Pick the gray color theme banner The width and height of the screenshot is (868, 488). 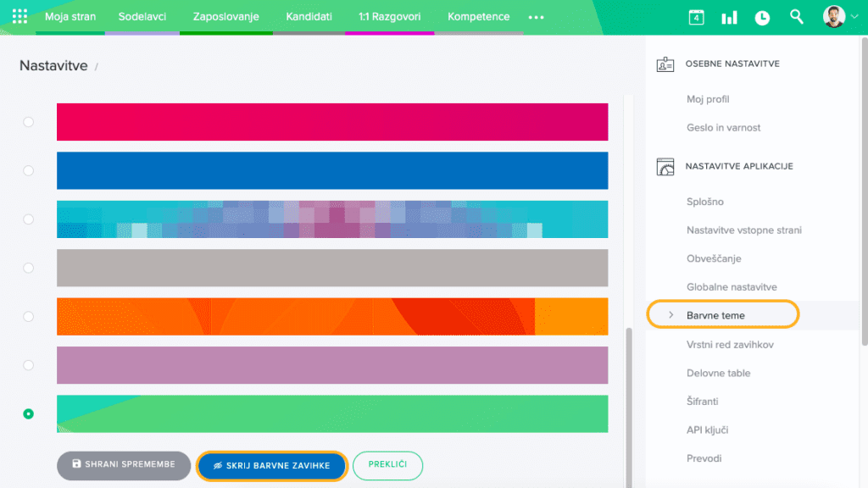[331, 268]
